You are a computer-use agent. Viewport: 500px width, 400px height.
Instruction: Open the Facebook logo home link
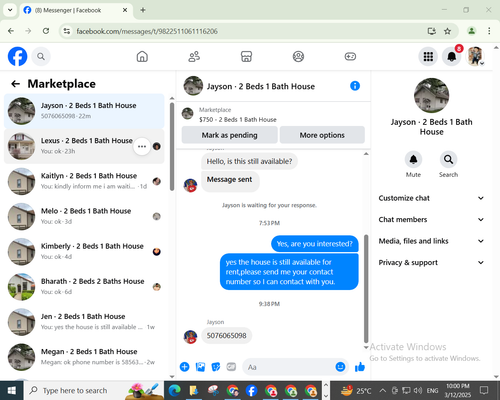click(x=17, y=56)
